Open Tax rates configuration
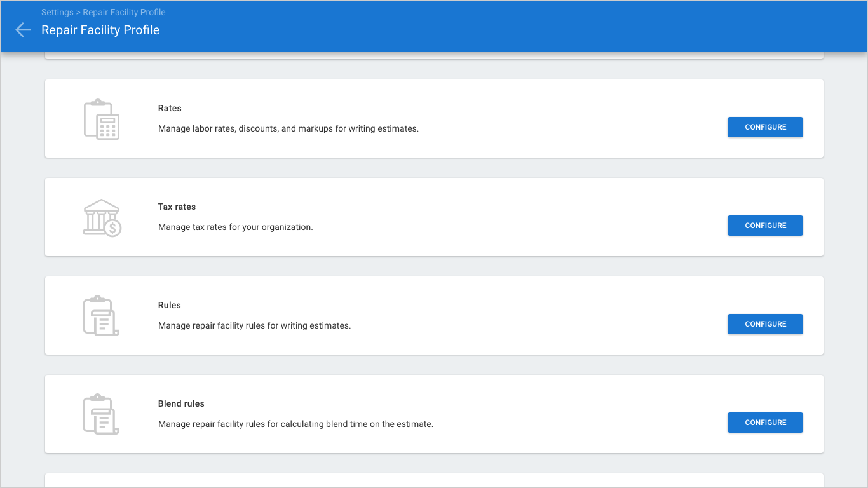Viewport: 868px width, 488px height. pos(765,226)
